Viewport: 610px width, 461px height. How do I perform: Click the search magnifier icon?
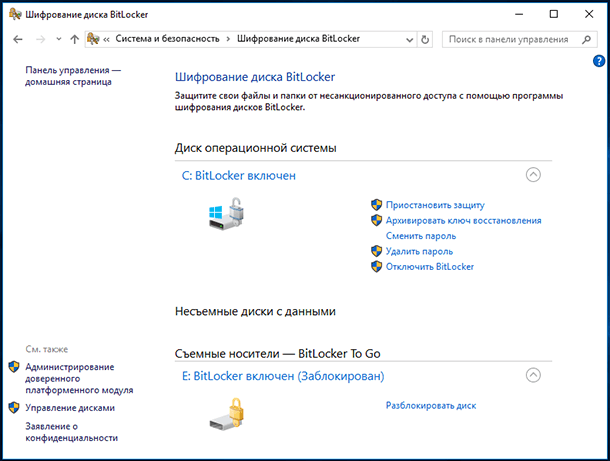coord(587,39)
